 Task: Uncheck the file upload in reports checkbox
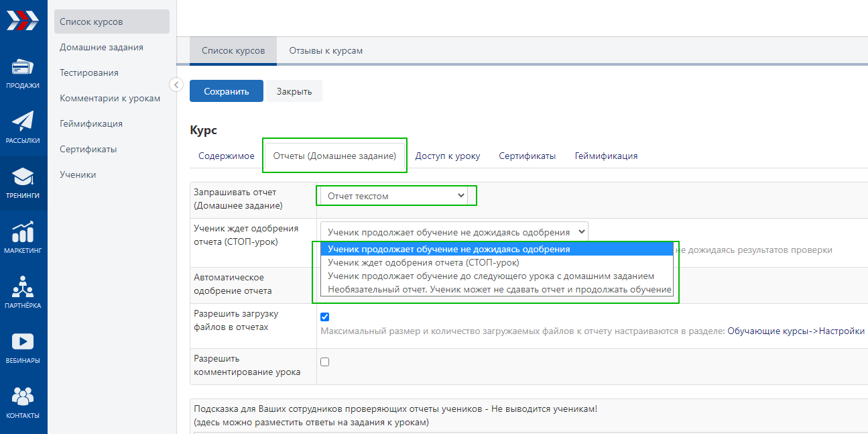coord(325,317)
